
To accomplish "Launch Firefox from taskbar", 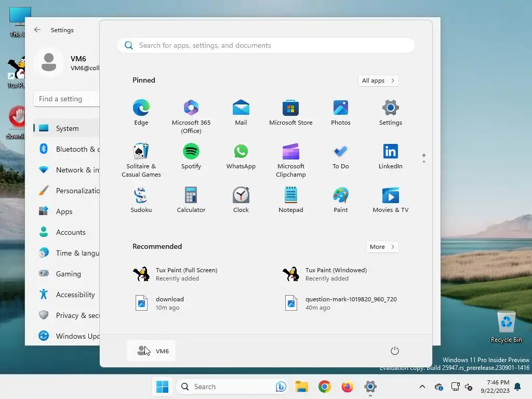I will [347, 387].
